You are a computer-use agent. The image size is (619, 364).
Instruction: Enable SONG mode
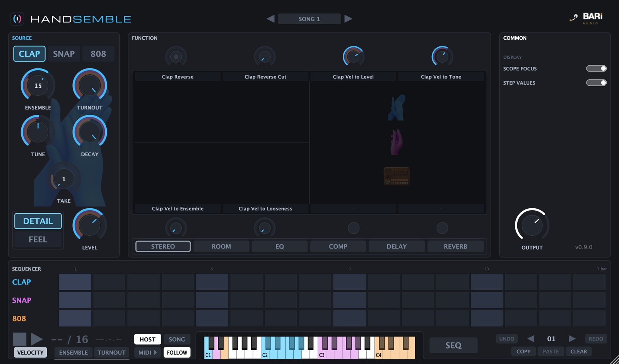(x=177, y=339)
